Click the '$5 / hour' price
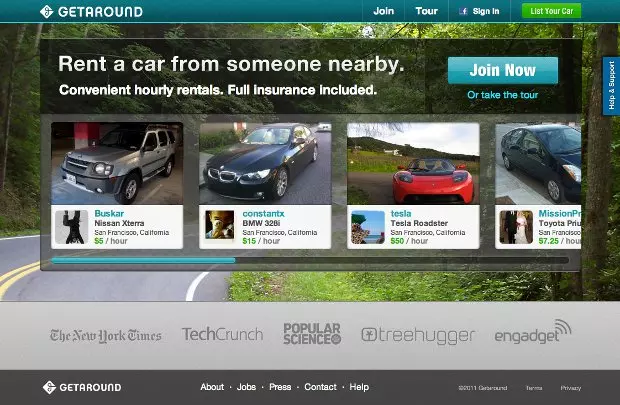Screen dimensions: 620x405 tap(111, 241)
